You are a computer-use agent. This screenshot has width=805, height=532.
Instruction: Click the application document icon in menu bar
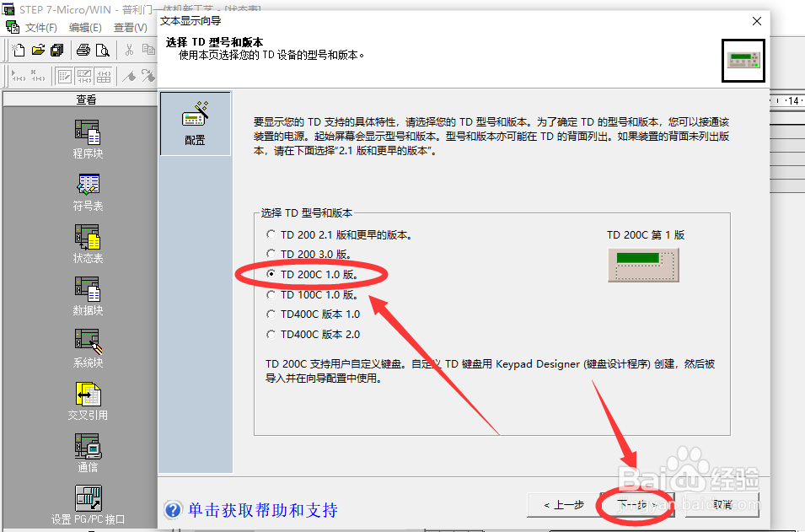coord(13,27)
